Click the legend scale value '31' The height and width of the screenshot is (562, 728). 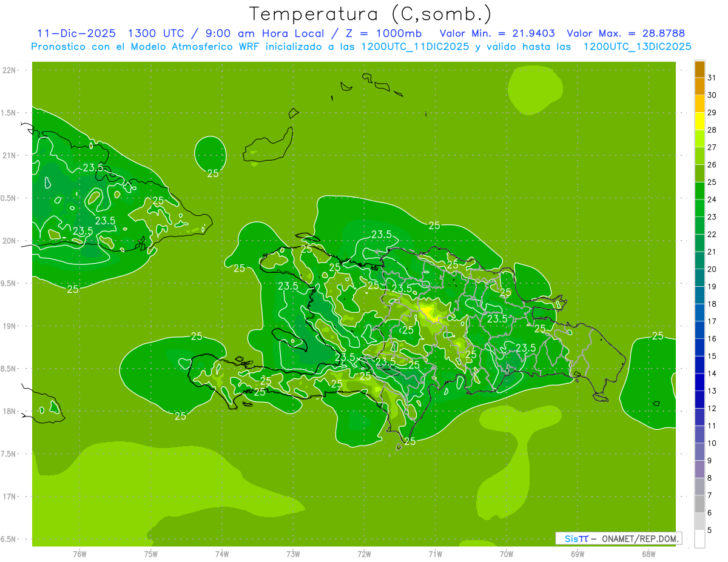[712, 78]
